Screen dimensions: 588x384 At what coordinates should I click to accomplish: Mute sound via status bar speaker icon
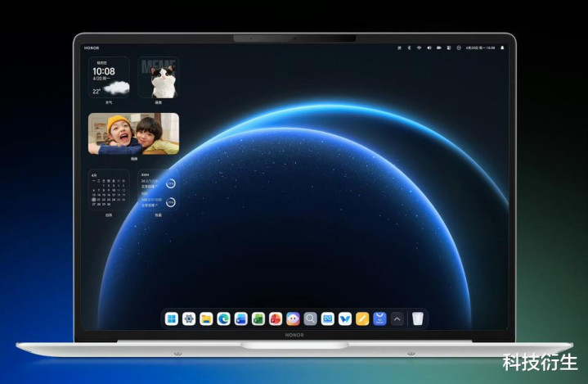pos(429,47)
